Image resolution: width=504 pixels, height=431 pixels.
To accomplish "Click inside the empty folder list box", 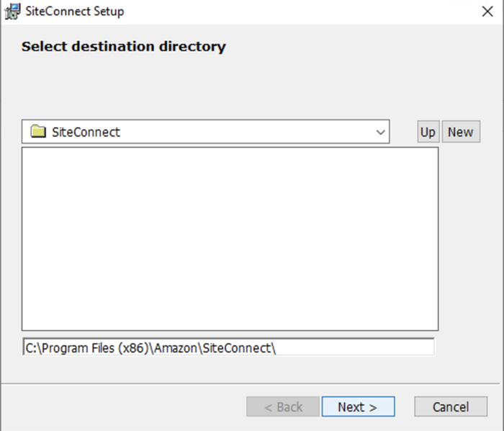I will tap(230, 239).
